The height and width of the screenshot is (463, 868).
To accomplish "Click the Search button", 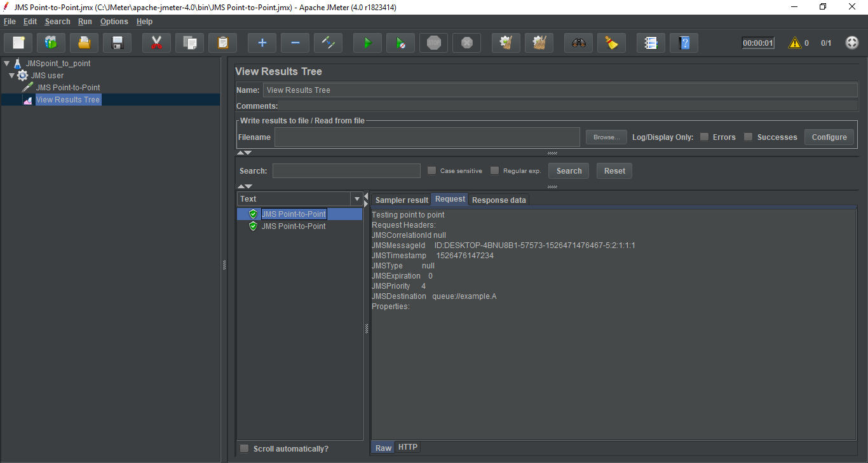I will (x=569, y=170).
